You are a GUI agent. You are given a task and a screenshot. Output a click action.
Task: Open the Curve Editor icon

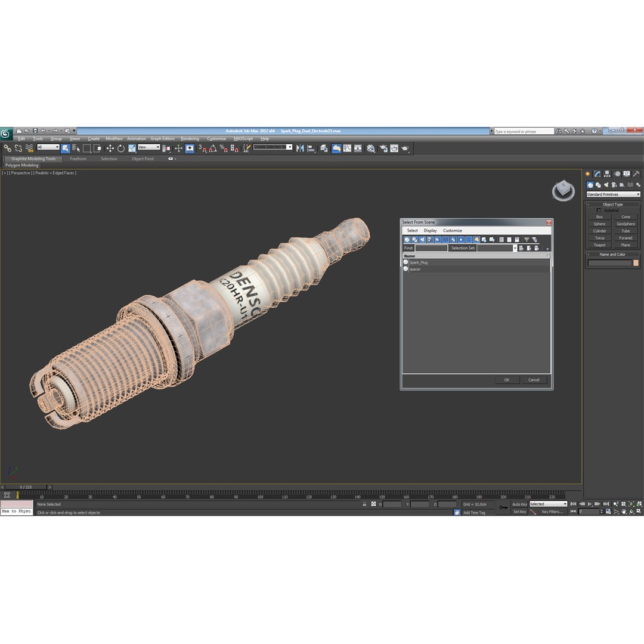348,148
